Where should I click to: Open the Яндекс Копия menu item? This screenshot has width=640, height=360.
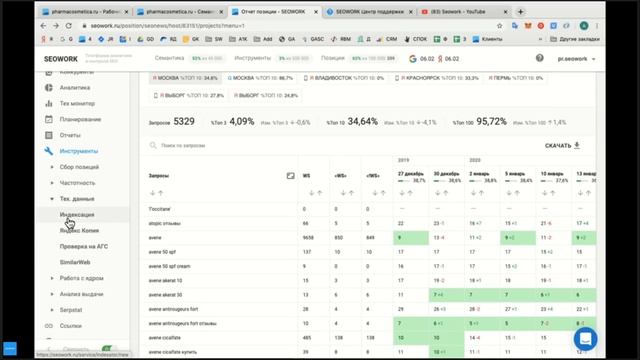click(x=79, y=231)
